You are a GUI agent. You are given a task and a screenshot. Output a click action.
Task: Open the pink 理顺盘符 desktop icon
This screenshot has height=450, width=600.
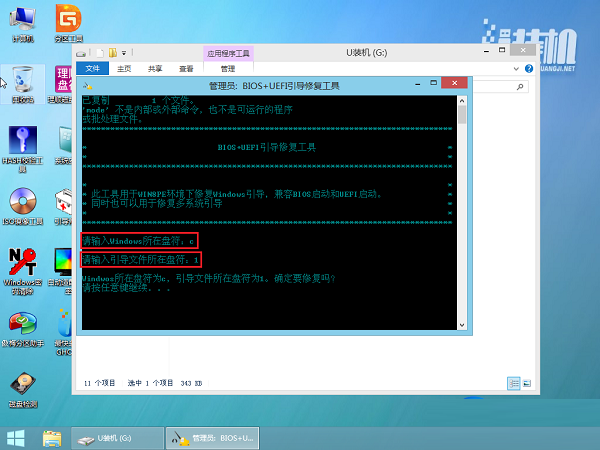[63, 84]
